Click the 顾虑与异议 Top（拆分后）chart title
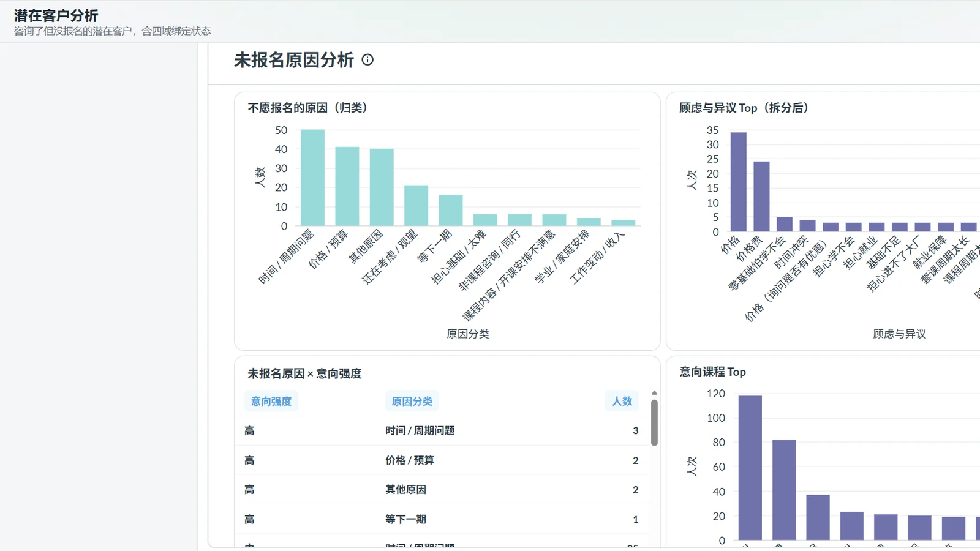 [x=744, y=108]
